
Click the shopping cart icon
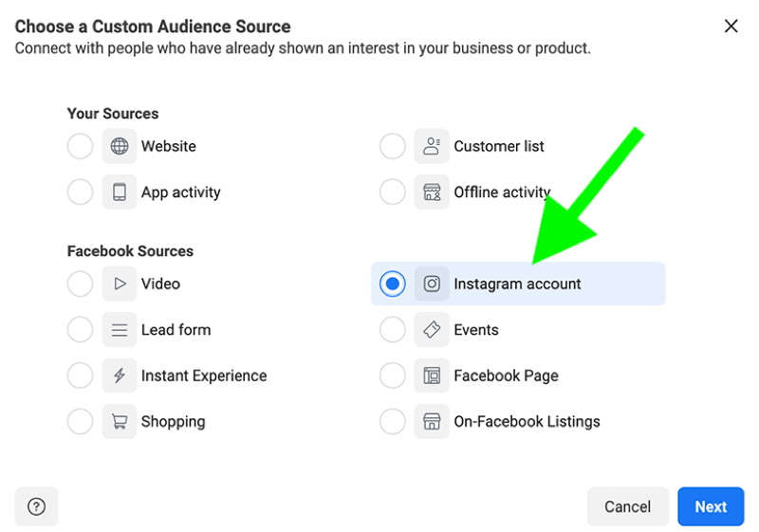[120, 421]
